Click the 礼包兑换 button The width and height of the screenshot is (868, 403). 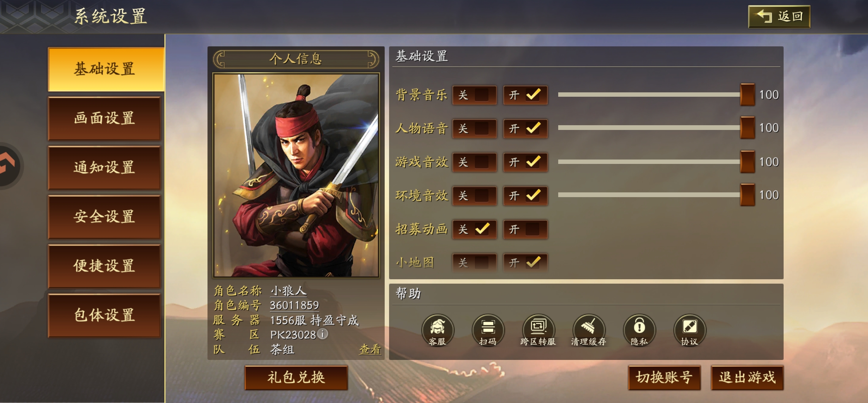click(x=296, y=377)
